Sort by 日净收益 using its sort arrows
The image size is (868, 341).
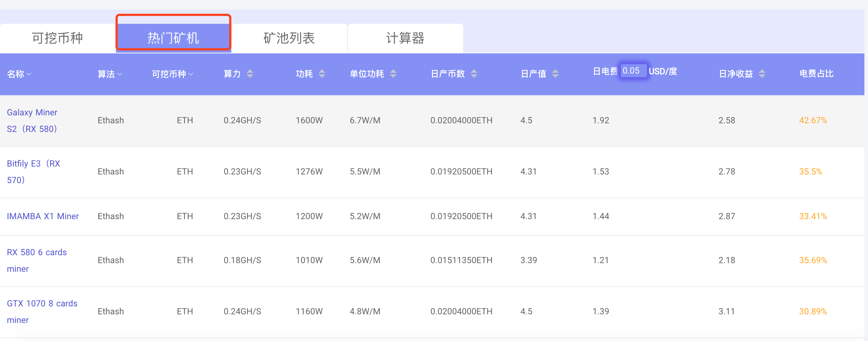pos(762,74)
